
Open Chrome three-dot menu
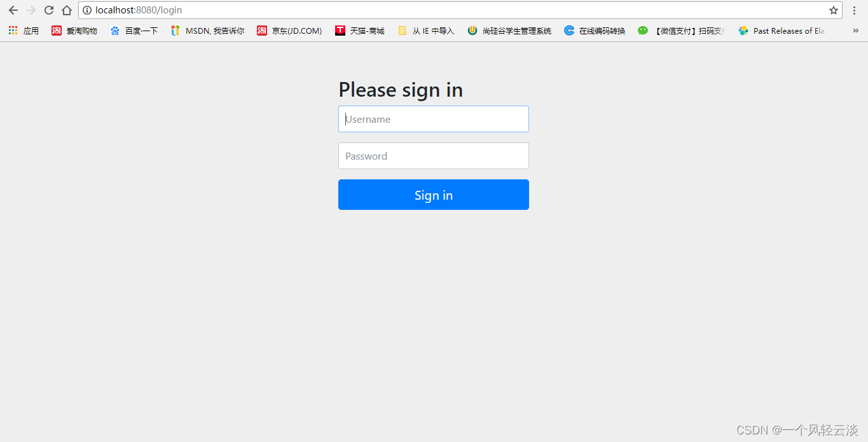pos(855,10)
